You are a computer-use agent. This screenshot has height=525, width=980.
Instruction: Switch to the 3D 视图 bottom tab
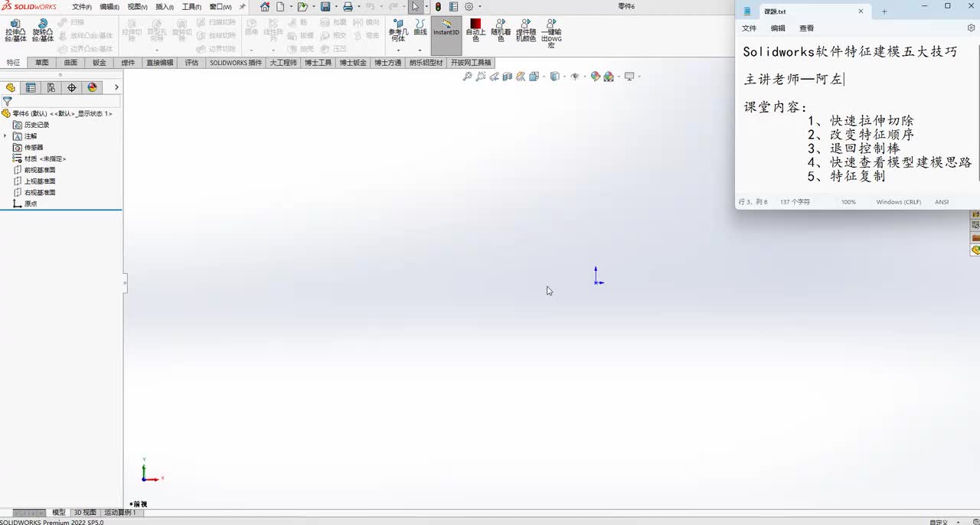pos(85,512)
